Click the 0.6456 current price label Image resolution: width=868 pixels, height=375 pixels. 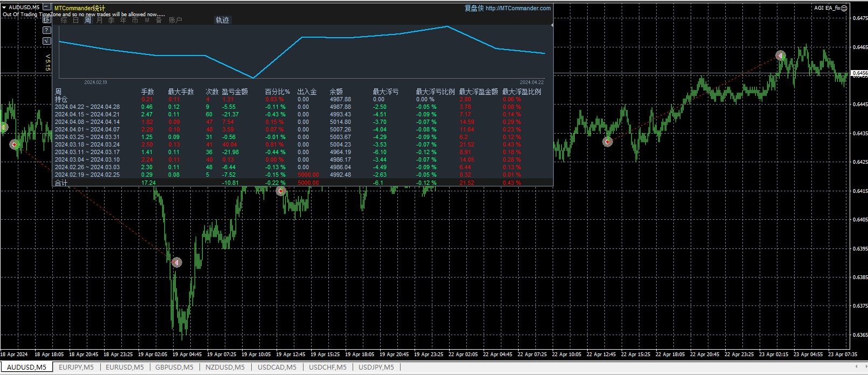[x=859, y=73]
